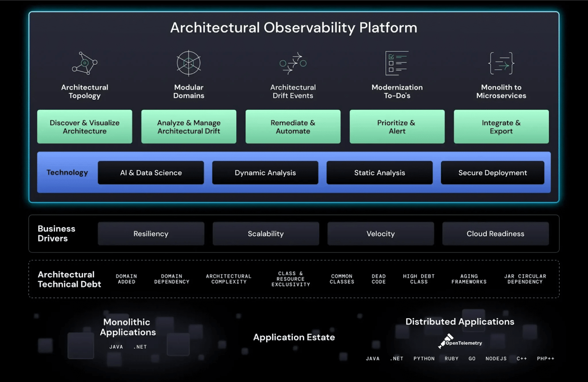Viewport: 588px width, 382px height.
Task: Click the Jar Circular Dependency debt label
Action: click(x=525, y=279)
